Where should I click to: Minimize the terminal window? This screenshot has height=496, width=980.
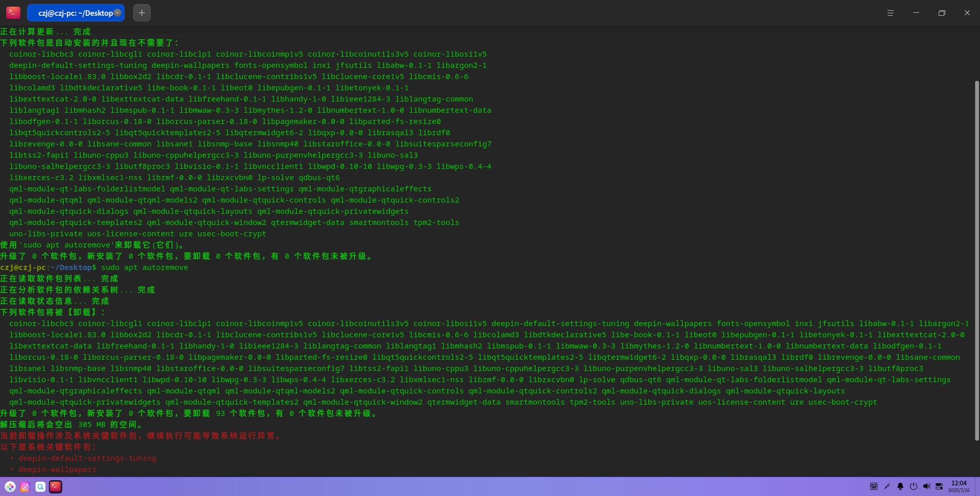[x=916, y=13]
